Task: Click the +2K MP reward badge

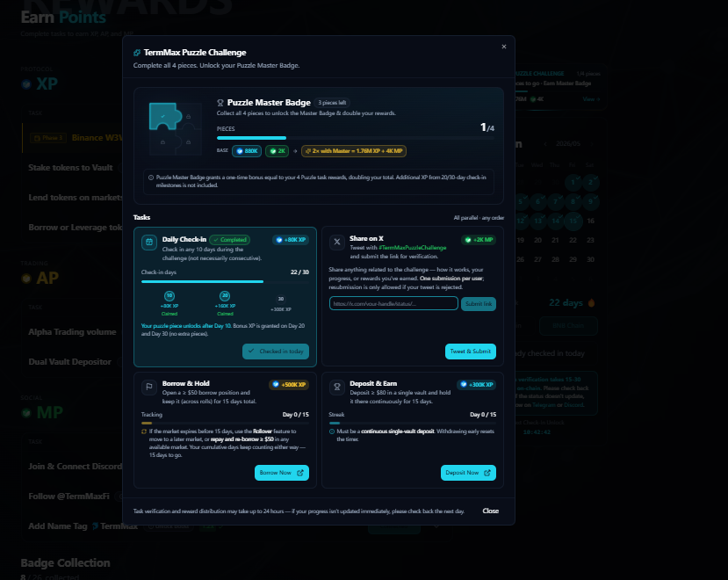Action: [x=479, y=240]
